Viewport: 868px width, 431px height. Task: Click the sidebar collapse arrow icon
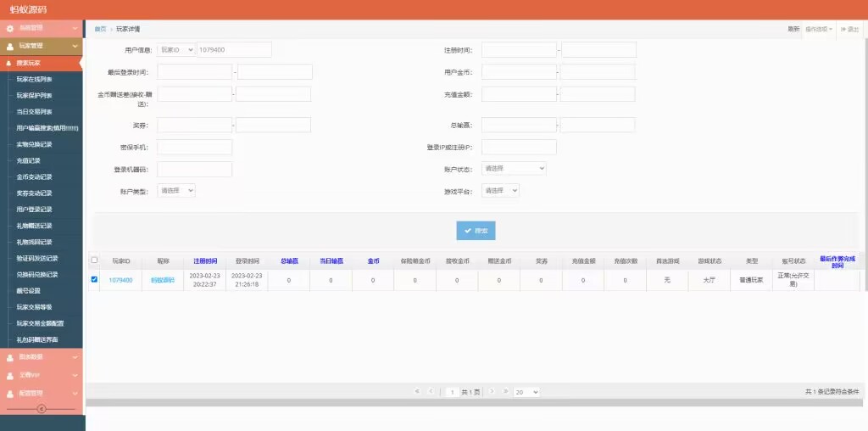pyautogui.click(x=41, y=409)
